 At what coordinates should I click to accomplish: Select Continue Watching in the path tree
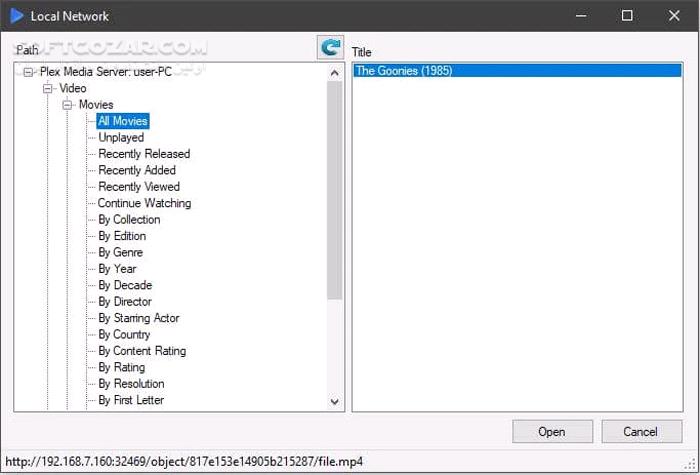click(144, 203)
